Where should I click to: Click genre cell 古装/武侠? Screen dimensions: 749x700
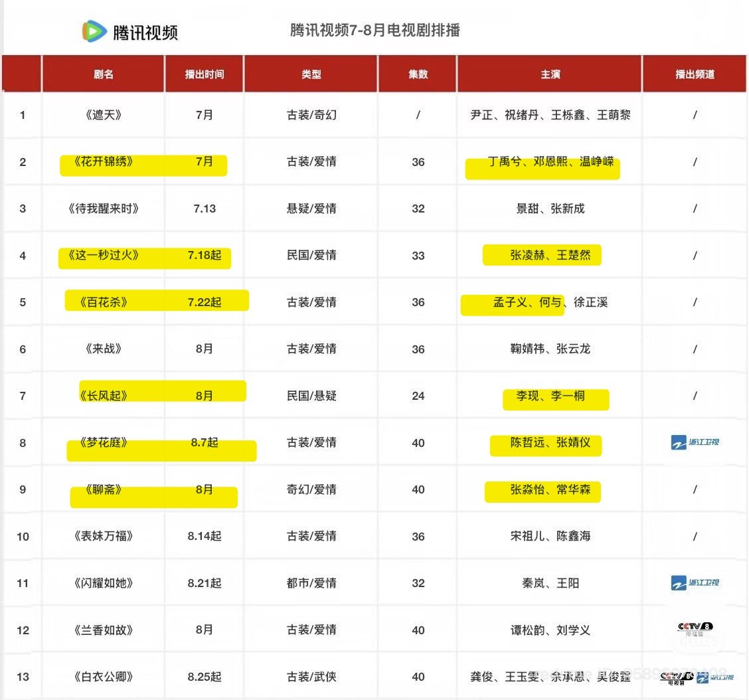click(x=311, y=677)
